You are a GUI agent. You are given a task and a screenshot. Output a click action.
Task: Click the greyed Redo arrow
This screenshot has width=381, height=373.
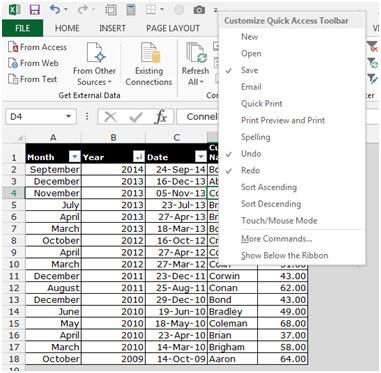82,10
